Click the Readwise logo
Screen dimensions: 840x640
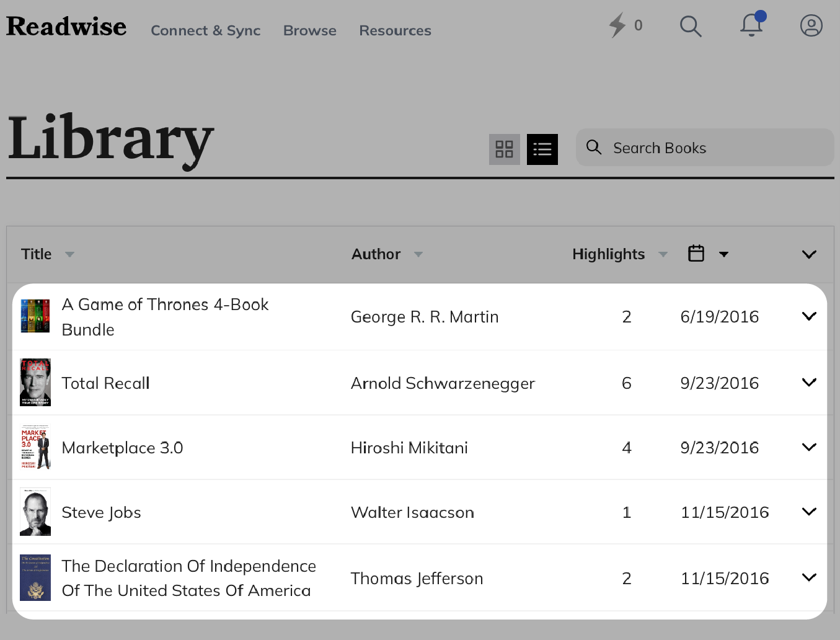(x=66, y=27)
